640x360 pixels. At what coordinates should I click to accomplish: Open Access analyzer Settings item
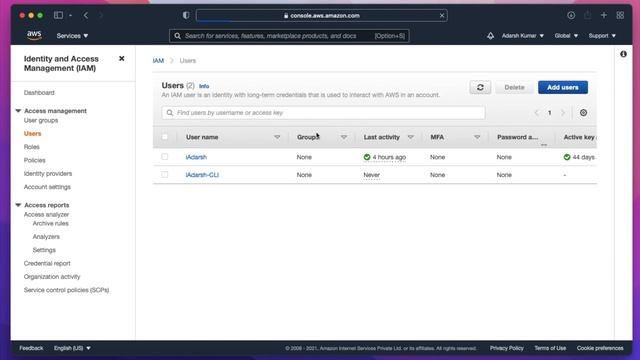pos(44,250)
